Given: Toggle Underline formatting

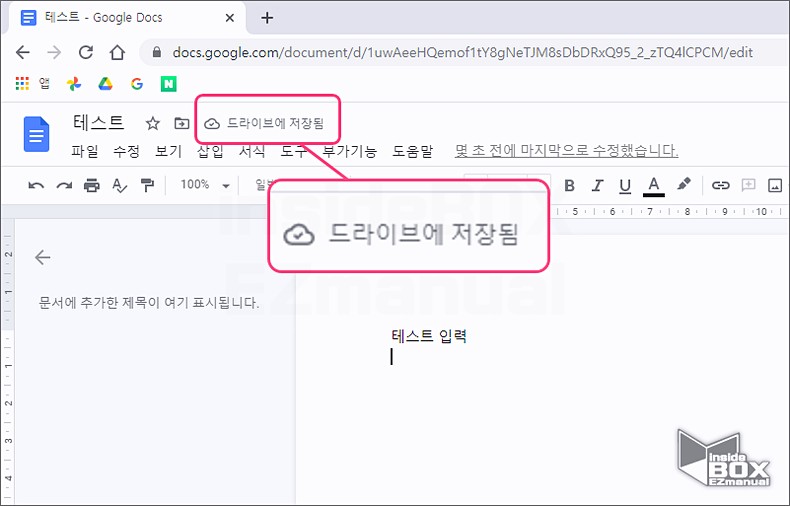Looking at the screenshot, I should 626,185.
